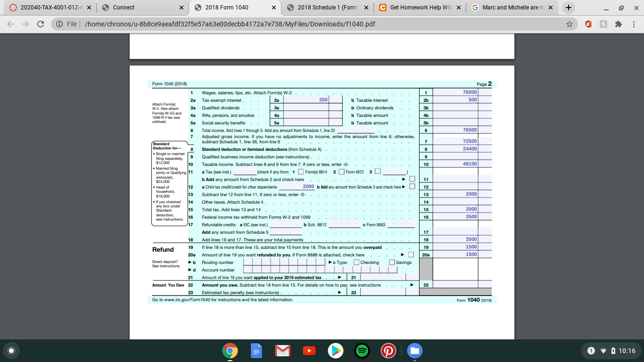Check the Form 8888 attached box
Screen dimensions: 644x362
tap(411, 255)
